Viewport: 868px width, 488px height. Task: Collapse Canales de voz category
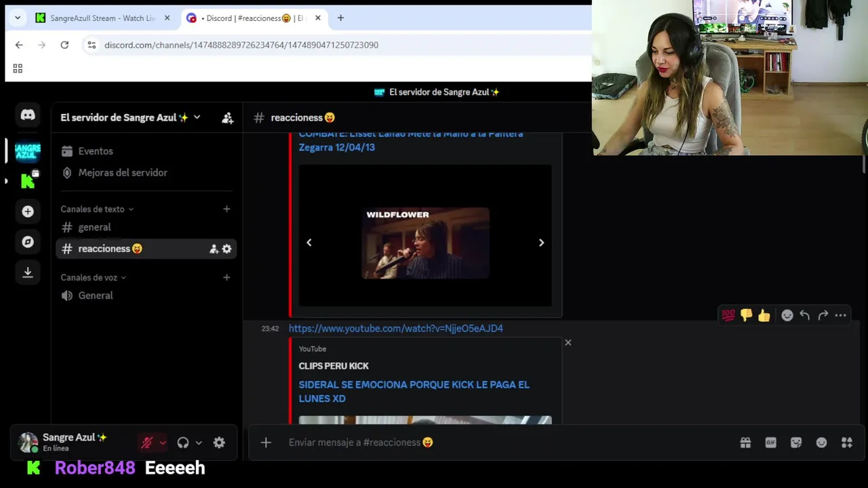click(93, 277)
